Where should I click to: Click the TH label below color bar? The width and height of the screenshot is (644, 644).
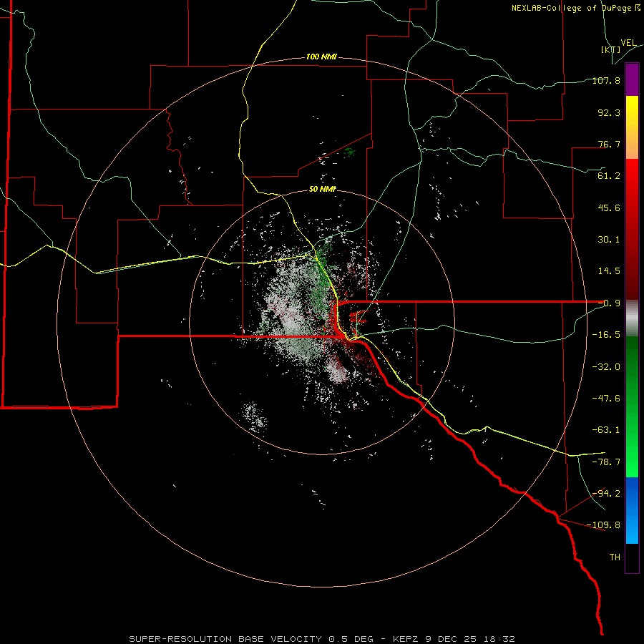click(615, 557)
